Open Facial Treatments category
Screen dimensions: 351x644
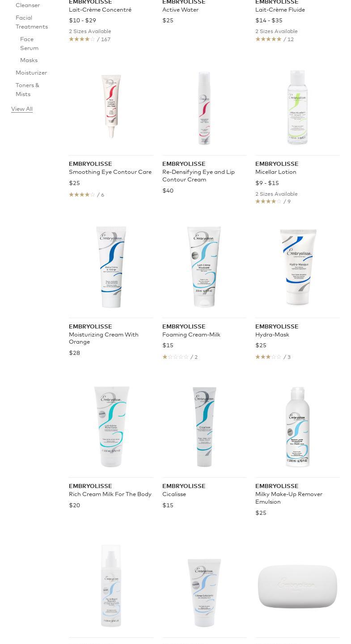click(x=32, y=22)
